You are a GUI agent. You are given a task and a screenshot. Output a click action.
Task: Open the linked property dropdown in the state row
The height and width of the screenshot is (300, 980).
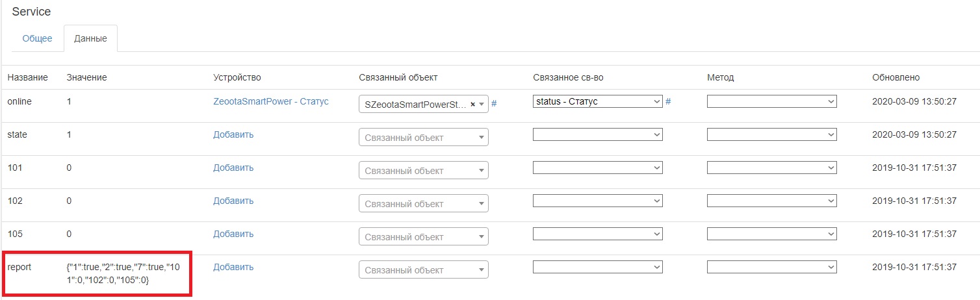[597, 134]
